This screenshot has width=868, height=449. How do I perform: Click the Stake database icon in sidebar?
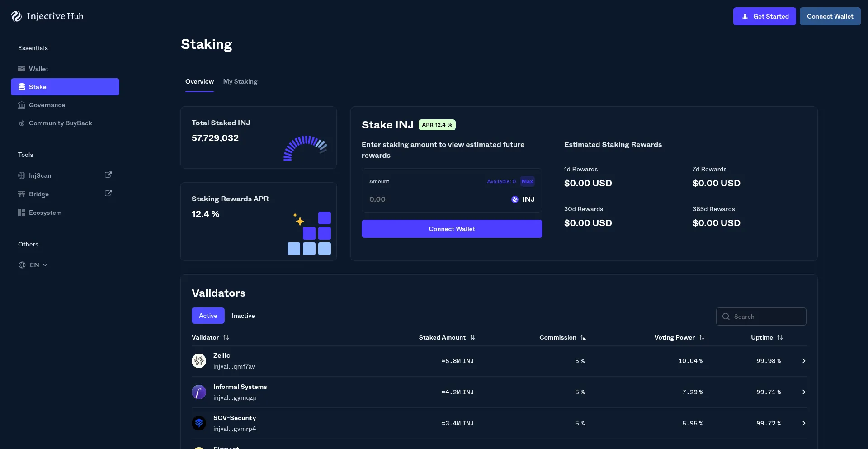(x=22, y=87)
